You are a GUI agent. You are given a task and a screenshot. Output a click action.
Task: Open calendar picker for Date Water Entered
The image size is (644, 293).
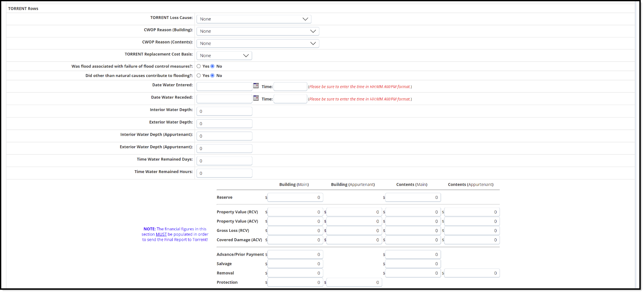[256, 86]
